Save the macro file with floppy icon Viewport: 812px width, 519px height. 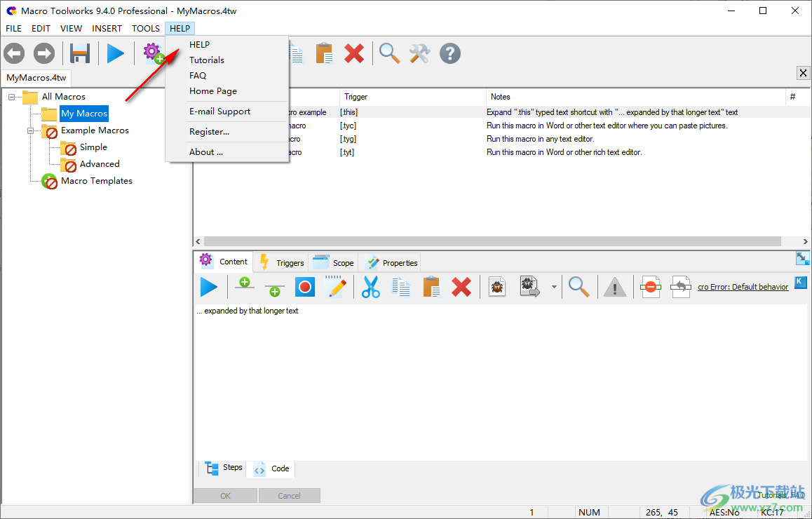coord(80,53)
